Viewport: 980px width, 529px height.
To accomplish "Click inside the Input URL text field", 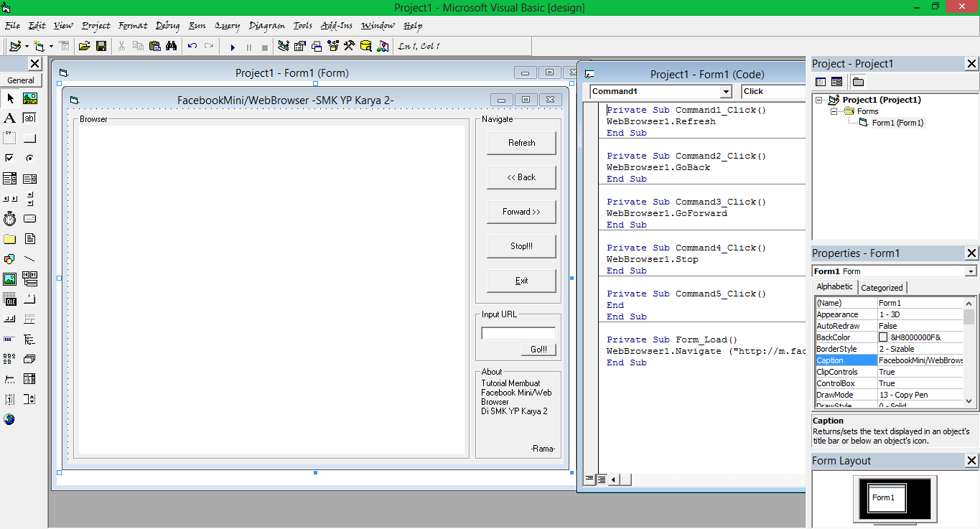I will 518,333.
